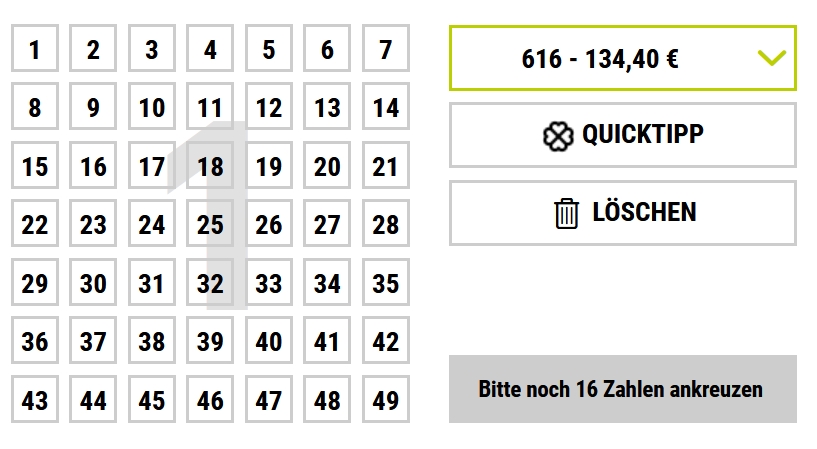The image size is (817, 449).
Task: Mark number 13 on the grid
Action: pos(327,106)
